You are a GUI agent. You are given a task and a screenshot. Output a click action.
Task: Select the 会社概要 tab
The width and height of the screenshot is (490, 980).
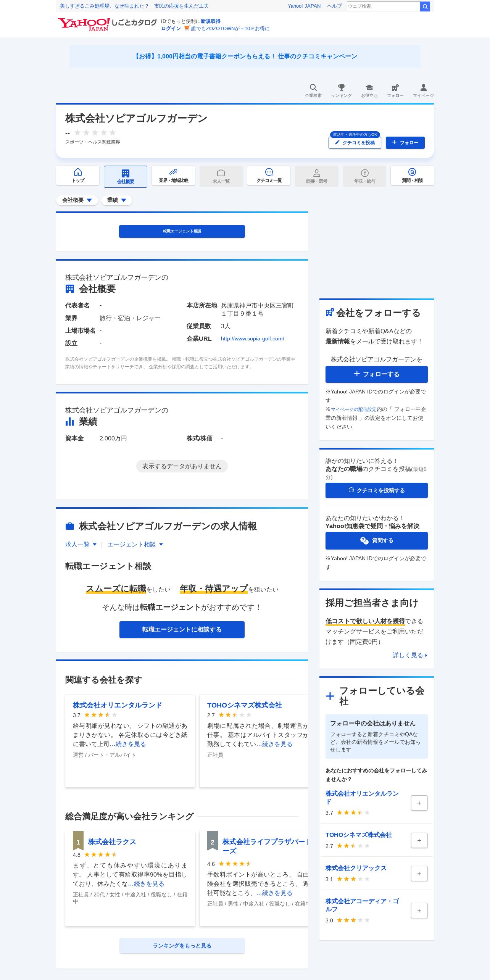(126, 176)
